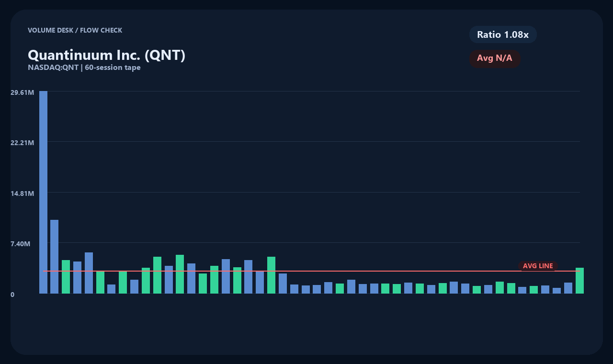
Task: Click the 29.61M axis label
Action: (22, 92)
